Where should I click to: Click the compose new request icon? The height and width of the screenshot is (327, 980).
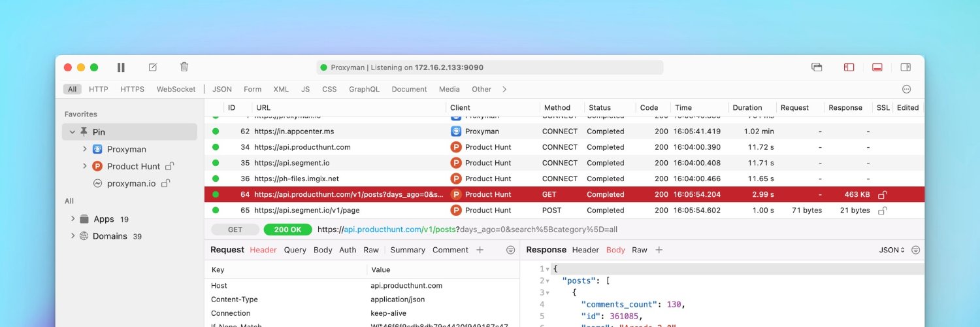pos(153,67)
